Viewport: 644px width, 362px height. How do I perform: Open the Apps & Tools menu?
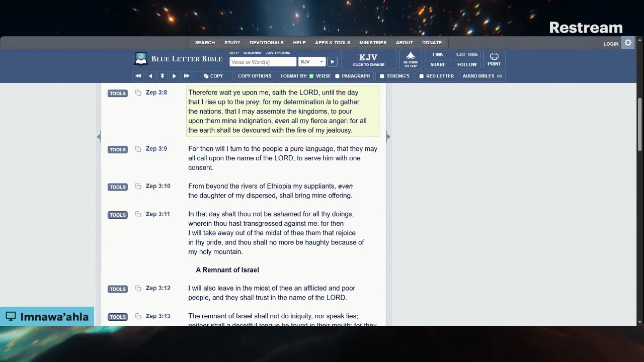coord(333,43)
